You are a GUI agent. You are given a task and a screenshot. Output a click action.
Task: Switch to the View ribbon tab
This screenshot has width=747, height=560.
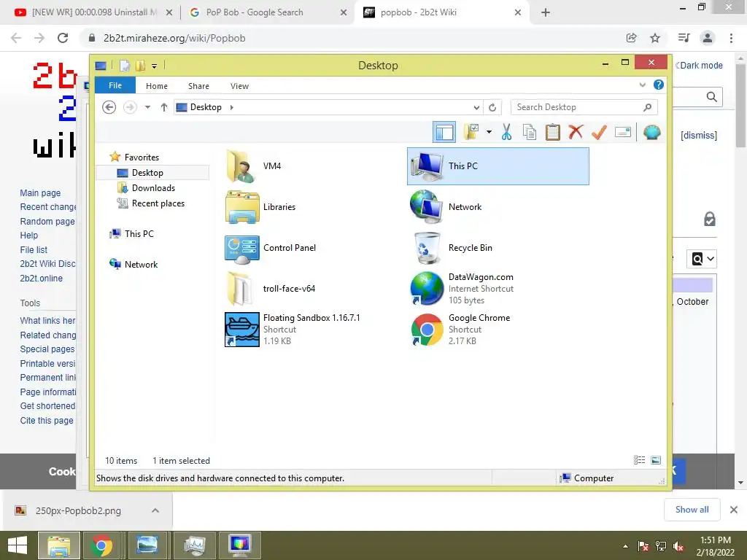click(x=239, y=86)
